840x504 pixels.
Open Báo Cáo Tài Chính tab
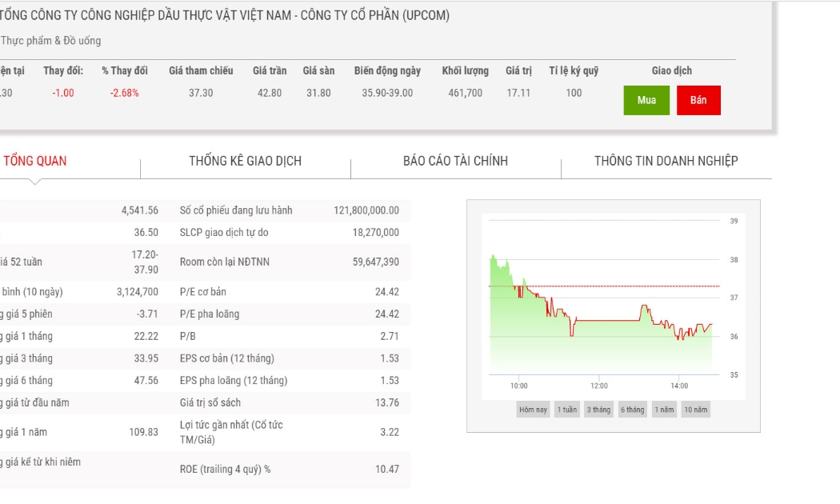455,161
